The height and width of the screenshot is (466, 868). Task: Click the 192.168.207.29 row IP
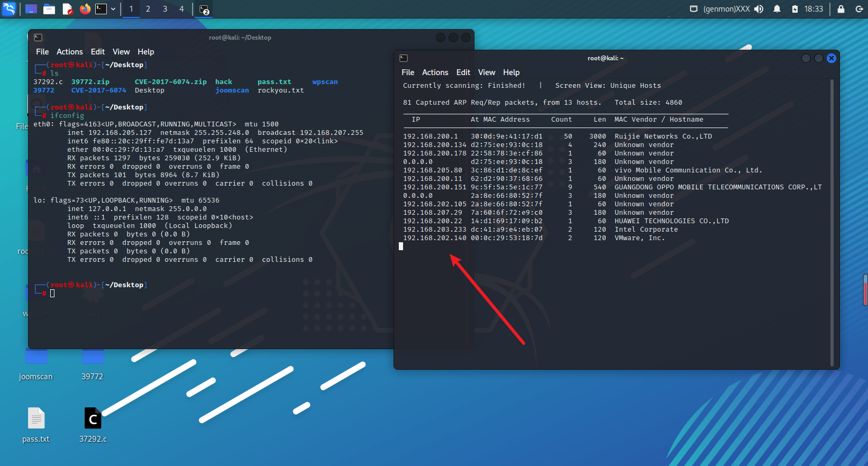tap(433, 213)
